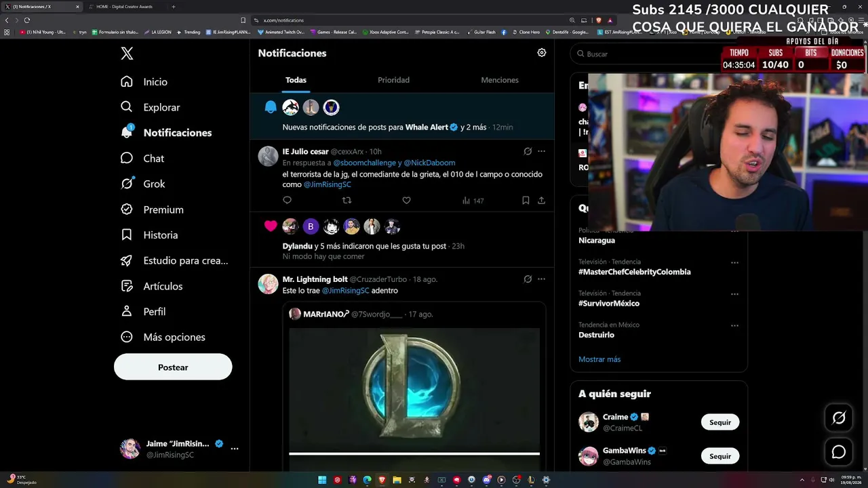This screenshot has height=488, width=868.
Task: Open File Explorer from the taskbar
Action: [397, 480]
